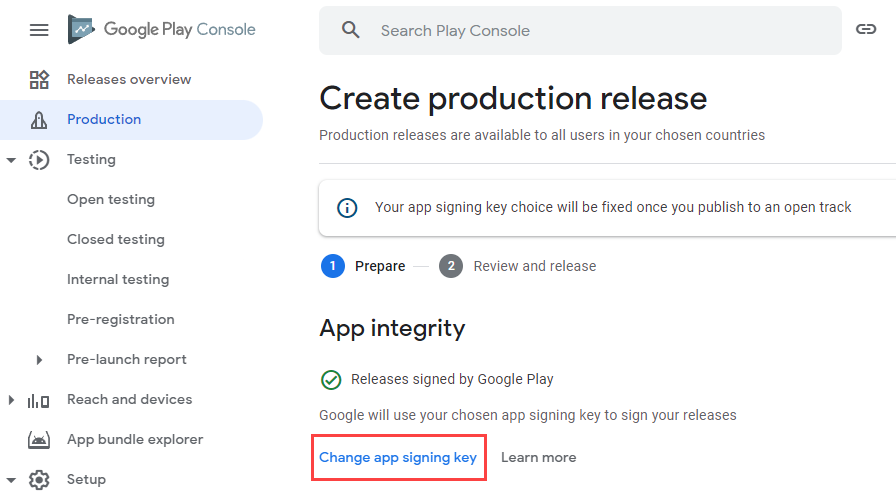
Task: Expand the Pre-launch report arrow
Action: (x=39, y=360)
